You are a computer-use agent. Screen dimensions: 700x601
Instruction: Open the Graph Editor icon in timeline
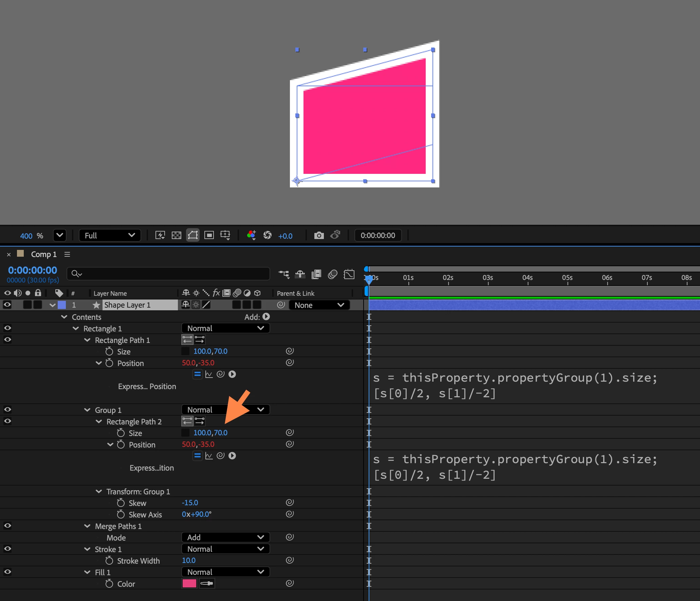tap(349, 274)
